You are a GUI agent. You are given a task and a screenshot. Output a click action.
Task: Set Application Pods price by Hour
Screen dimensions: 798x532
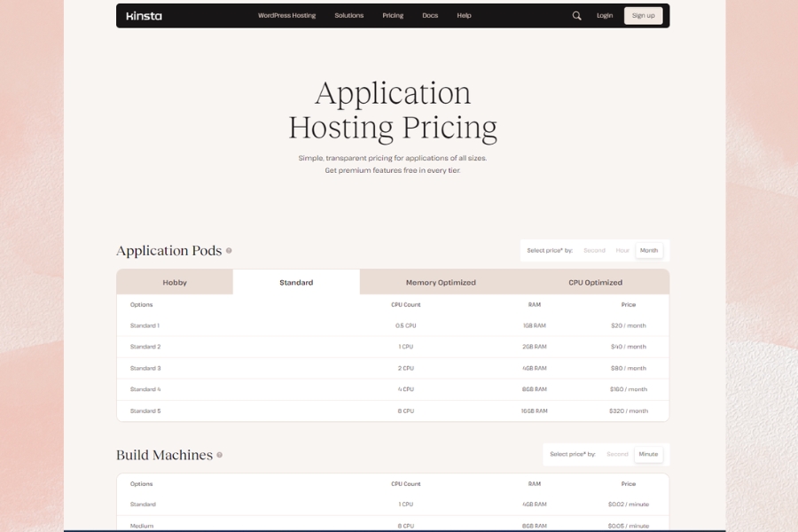622,250
